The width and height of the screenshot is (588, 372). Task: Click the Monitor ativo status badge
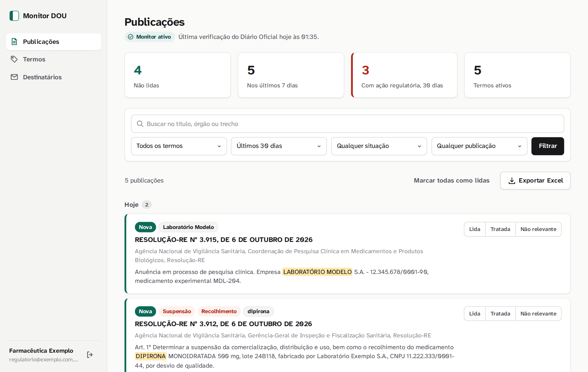click(150, 37)
